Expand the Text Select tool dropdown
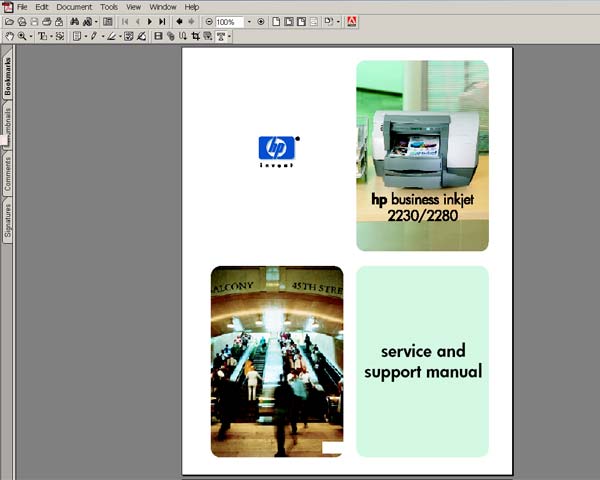The width and height of the screenshot is (600, 480). (51, 37)
